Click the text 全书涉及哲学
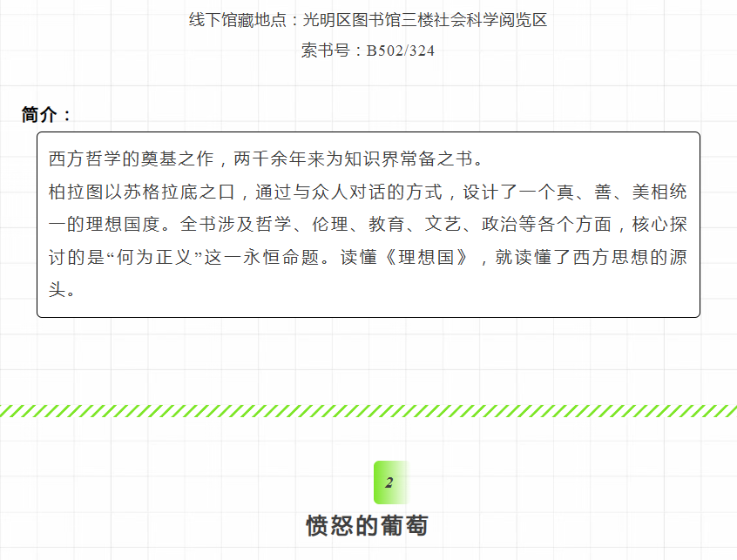The height and width of the screenshot is (560, 737). point(233,225)
